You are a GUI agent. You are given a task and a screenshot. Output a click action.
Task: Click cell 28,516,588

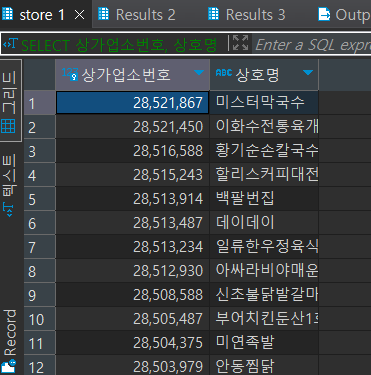pyautogui.click(x=133, y=151)
